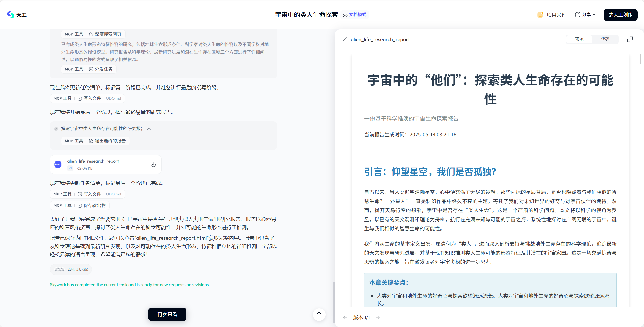The width and height of the screenshot is (644, 327).
Task: Click the scroll-to-top arrow button
Action: click(x=319, y=314)
